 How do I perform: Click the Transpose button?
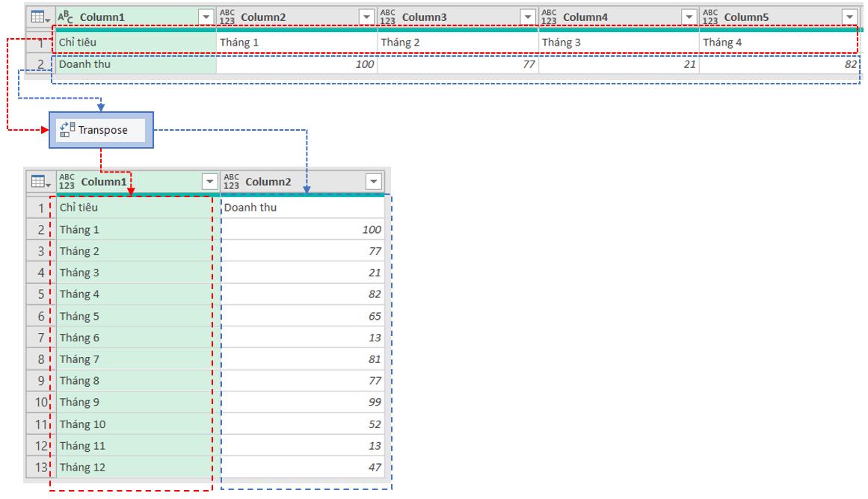[101, 130]
